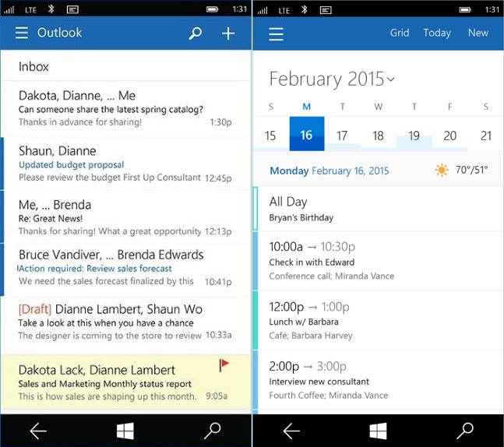Screen dimensions: 504x447
Task: Open Bryan's Birthday all-day event
Action: pyautogui.click(x=379, y=209)
